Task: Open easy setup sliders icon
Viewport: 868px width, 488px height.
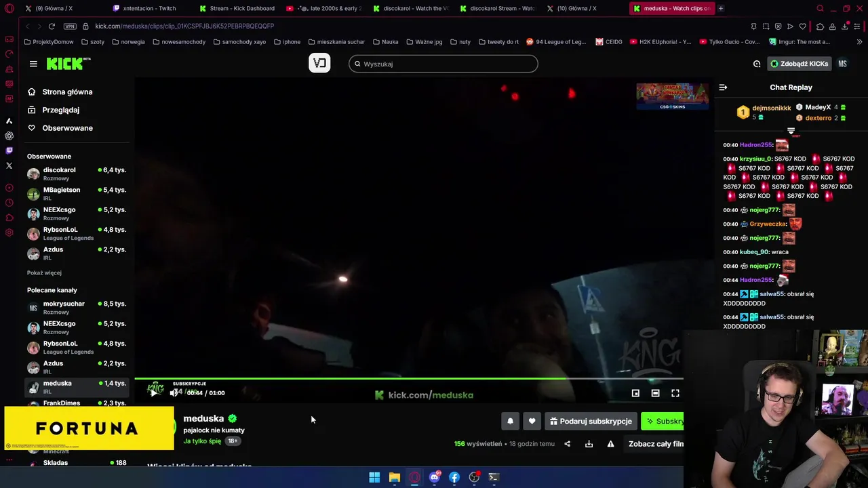Action: (x=858, y=26)
